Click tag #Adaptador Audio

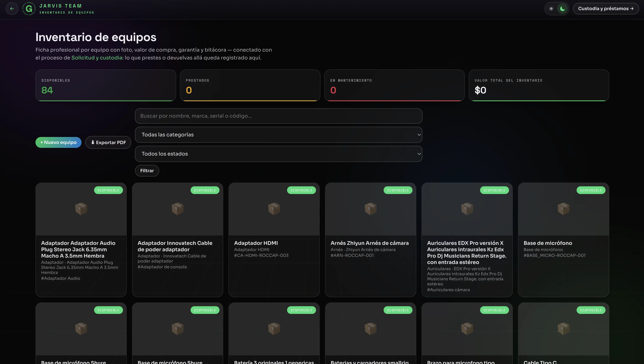click(60, 278)
